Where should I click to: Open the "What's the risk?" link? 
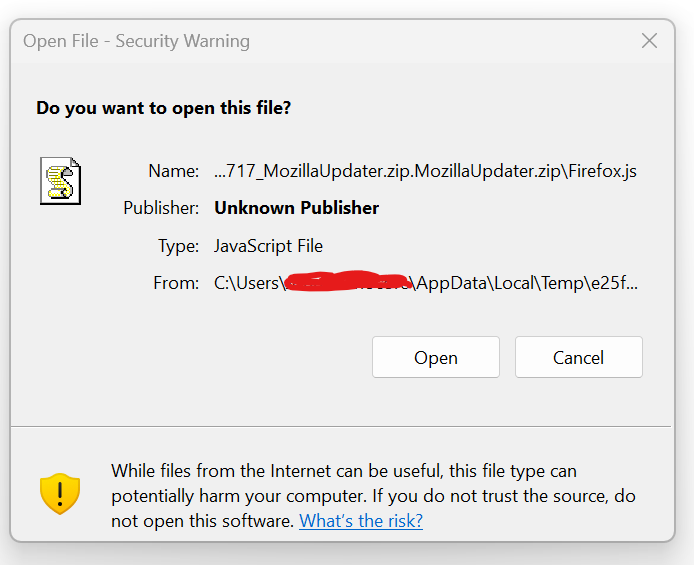click(x=360, y=521)
